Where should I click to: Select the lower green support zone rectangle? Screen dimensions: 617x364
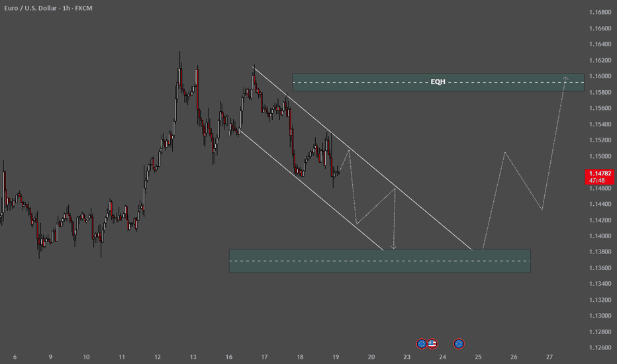click(x=380, y=261)
